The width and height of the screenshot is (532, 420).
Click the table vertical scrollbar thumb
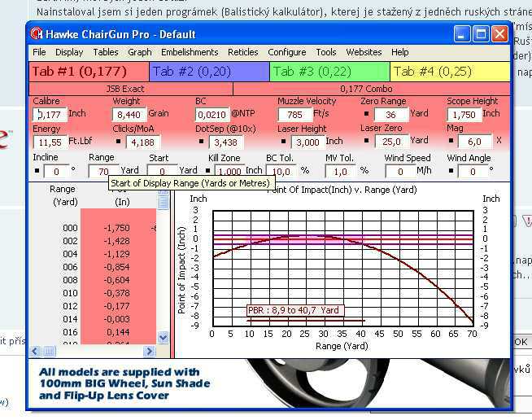164,203
